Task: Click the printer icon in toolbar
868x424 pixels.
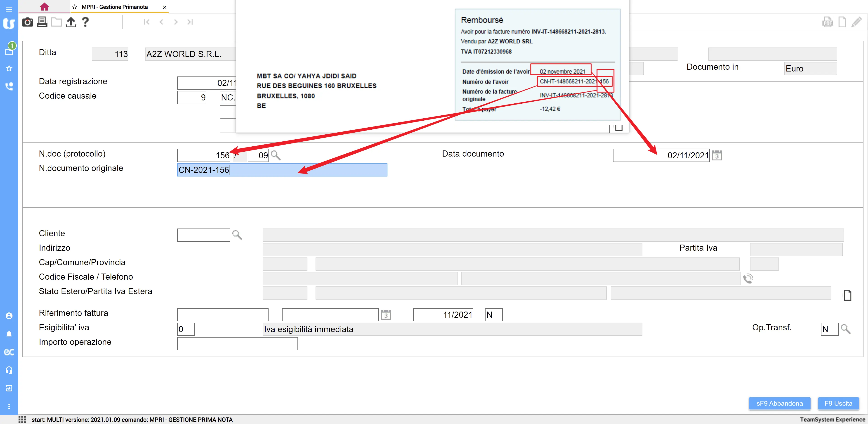Action: (x=42, y=22)
